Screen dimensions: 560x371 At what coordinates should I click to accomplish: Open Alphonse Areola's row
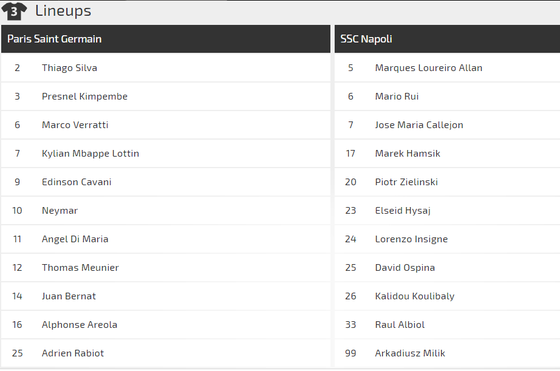(x=166, y=325)
